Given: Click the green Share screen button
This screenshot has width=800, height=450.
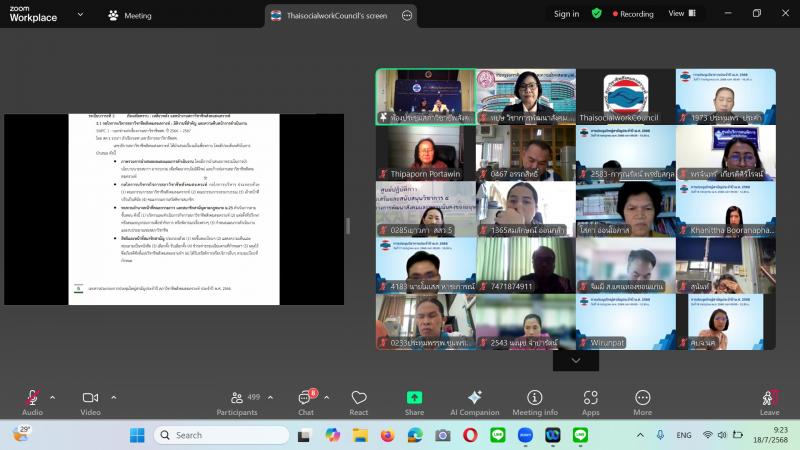Looking at the screenshot, I should tap(414, 403).
